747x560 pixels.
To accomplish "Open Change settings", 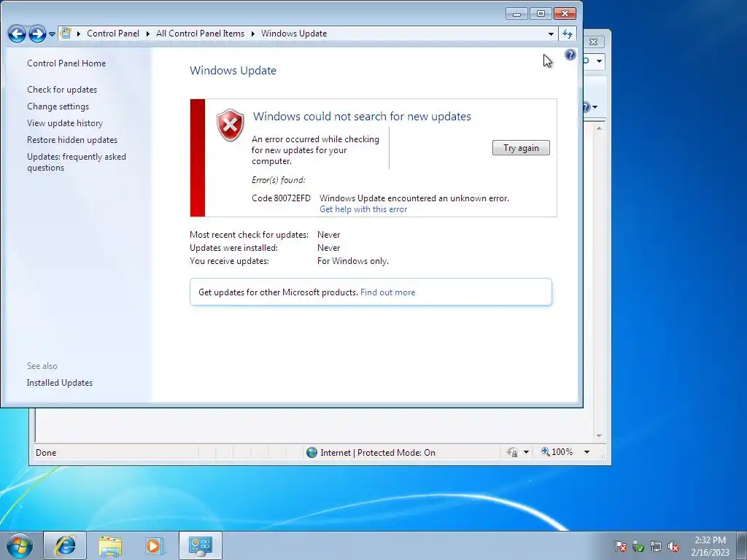I will (58, 106).
